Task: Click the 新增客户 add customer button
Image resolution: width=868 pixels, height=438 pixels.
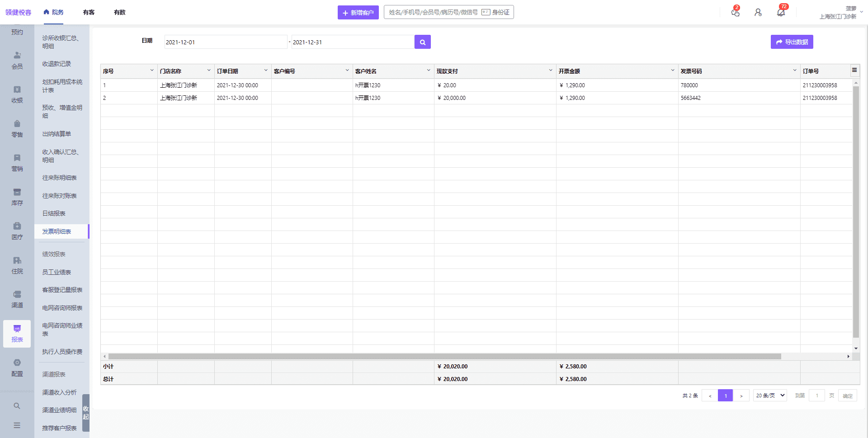Action: 358,13
